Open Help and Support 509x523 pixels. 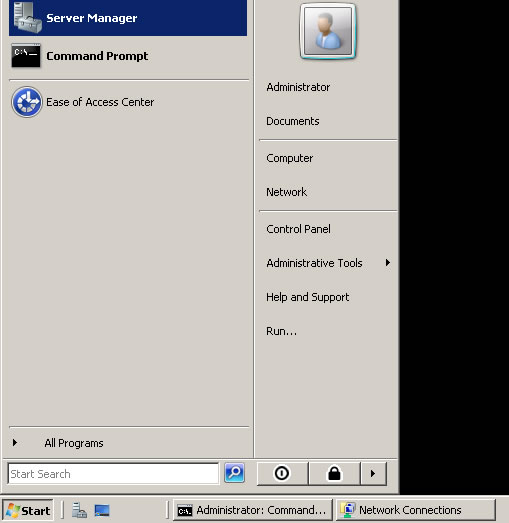point(308,297)
